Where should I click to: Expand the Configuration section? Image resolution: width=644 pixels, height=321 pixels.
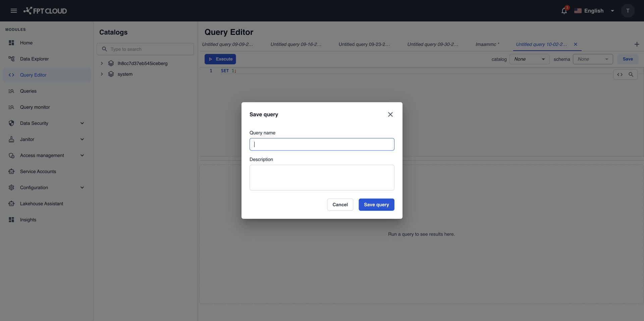82,188
